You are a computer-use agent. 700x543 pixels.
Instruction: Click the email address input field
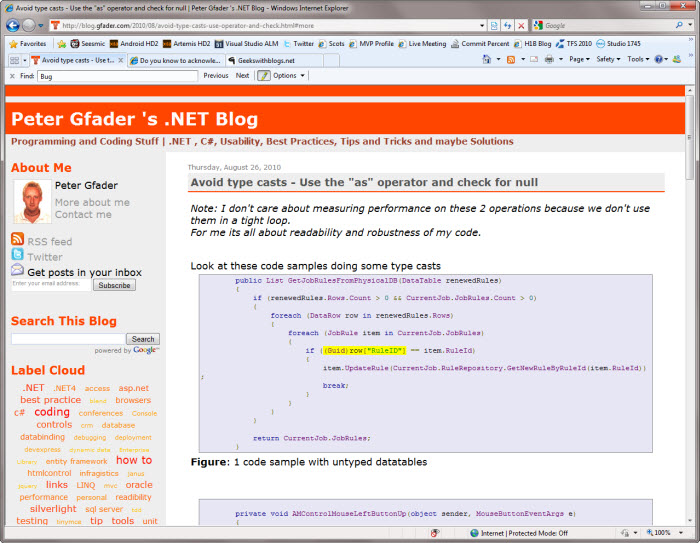click(51, 285)
